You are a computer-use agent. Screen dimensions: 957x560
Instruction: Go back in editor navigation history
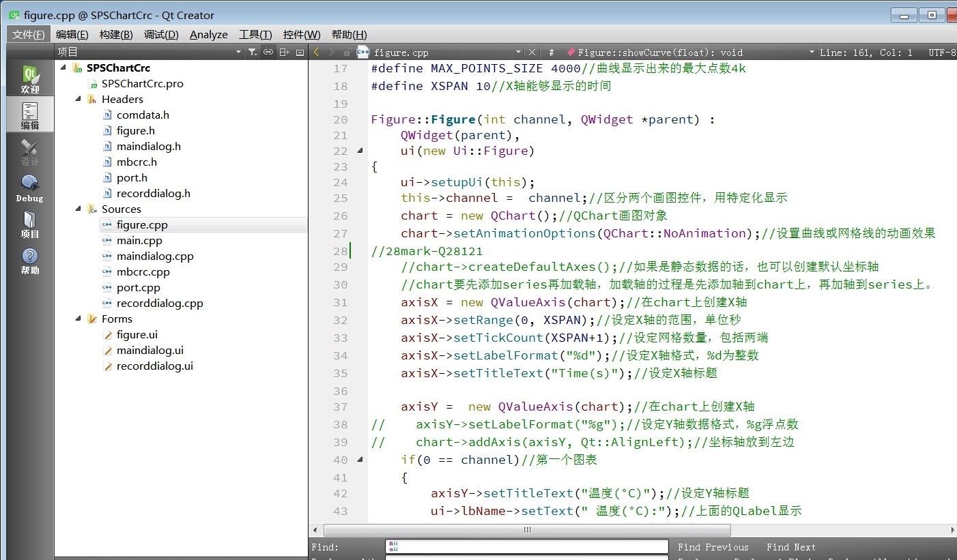coord(316,52)
